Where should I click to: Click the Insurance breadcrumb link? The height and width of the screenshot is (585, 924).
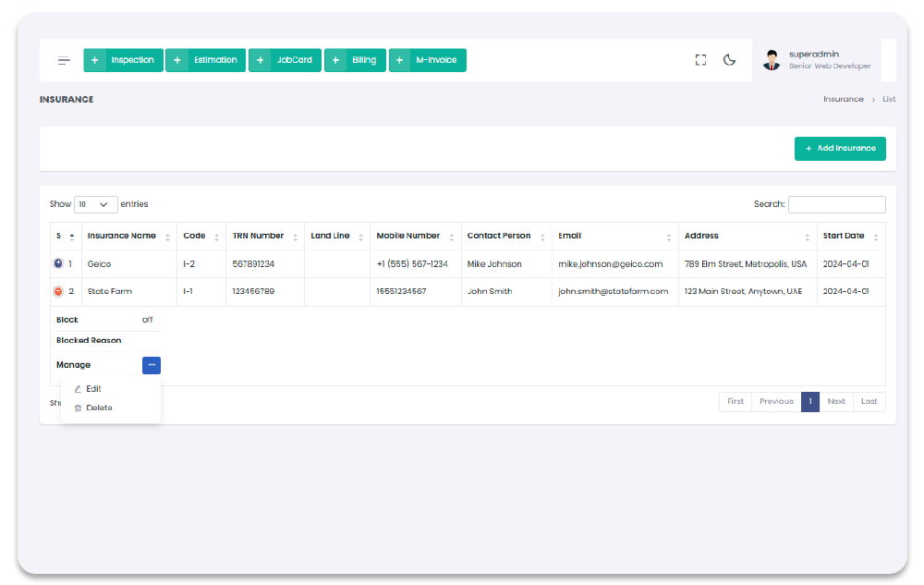click(x=843, y=100)
